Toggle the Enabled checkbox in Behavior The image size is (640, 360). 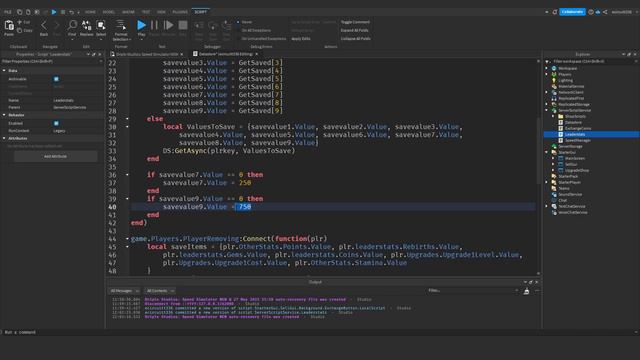pos(56,123)
